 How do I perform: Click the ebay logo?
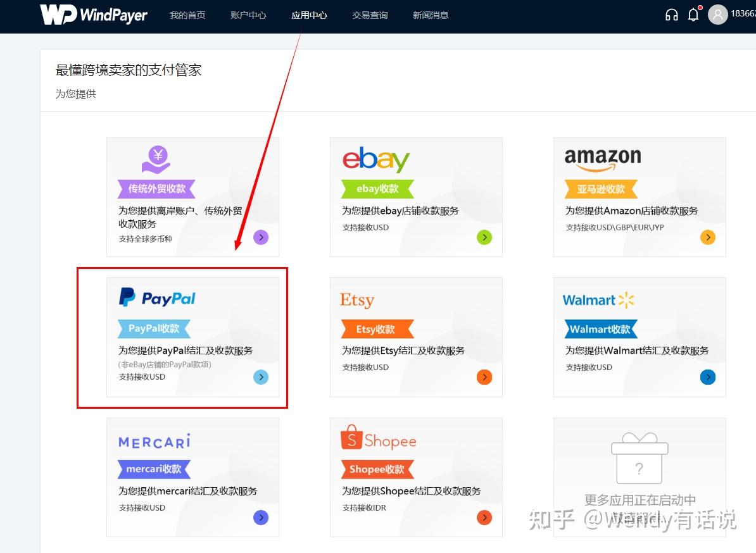pyautogui.click(x=376, y=159)
